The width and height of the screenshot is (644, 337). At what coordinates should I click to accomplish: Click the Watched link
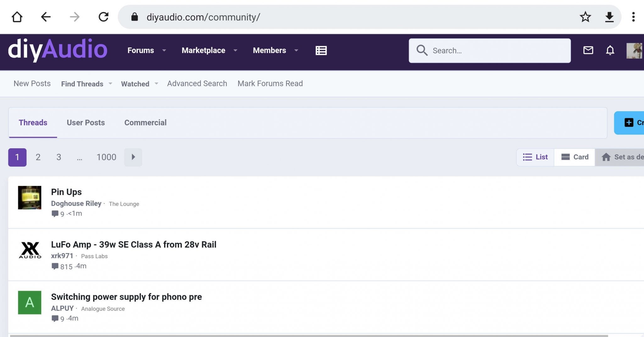tap(135, 84)
